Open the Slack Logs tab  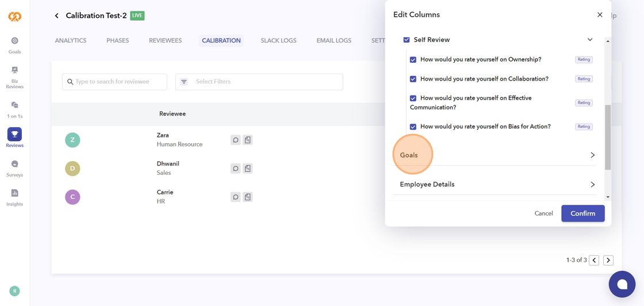coord(278,41)
